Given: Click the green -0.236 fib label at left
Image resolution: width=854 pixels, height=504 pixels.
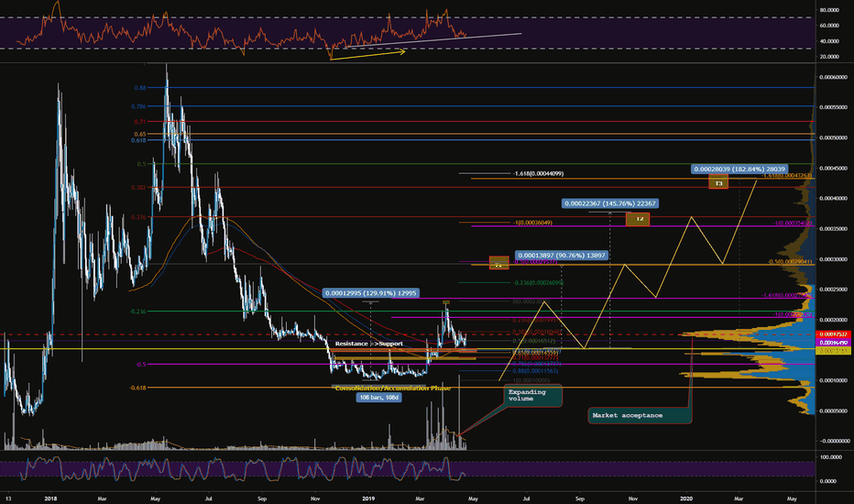Looking at the screenshot, I should [x=137, y=312].
